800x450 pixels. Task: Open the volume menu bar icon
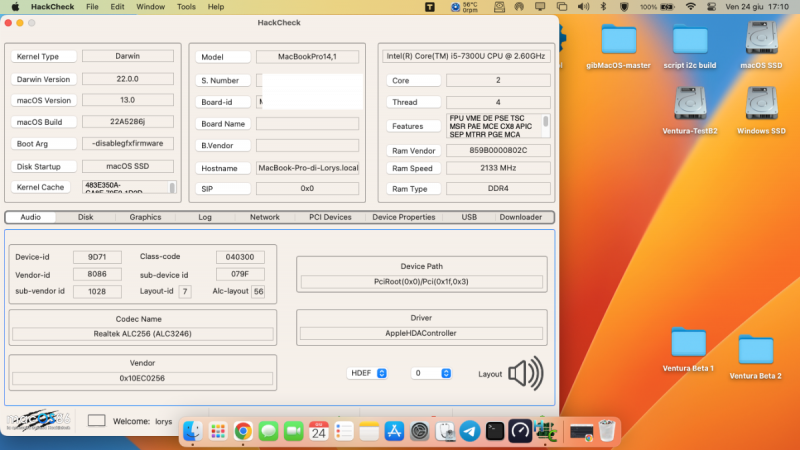coord(583,7)
